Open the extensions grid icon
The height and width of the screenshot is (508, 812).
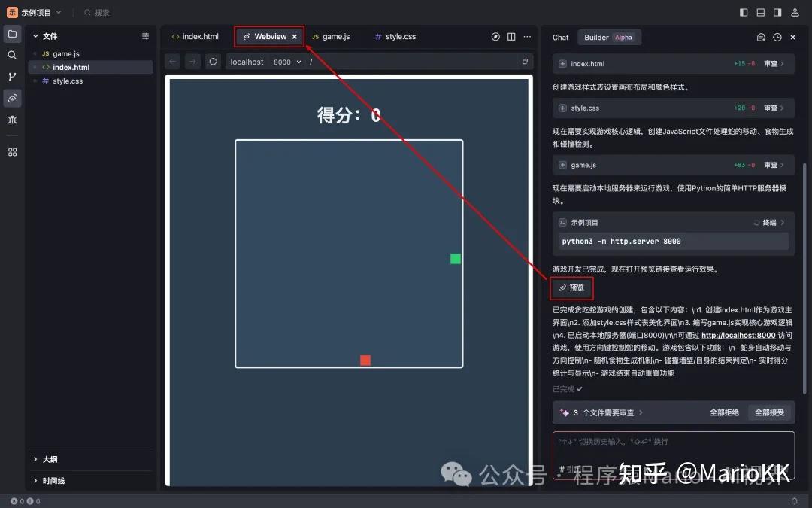(x=11, y=151)
